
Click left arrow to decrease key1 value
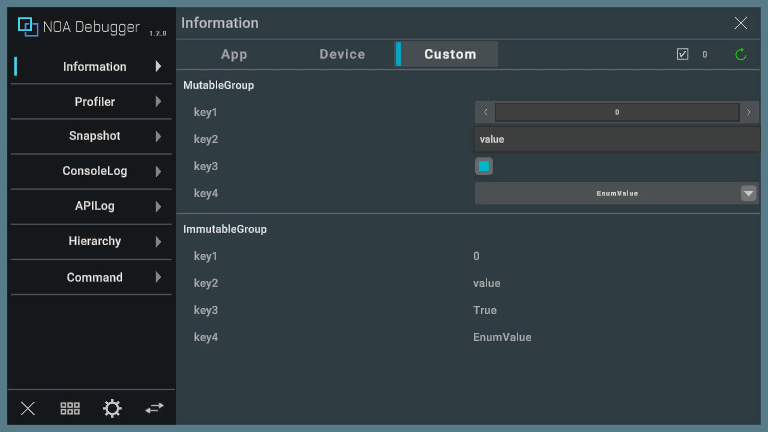tap(485, 113)
